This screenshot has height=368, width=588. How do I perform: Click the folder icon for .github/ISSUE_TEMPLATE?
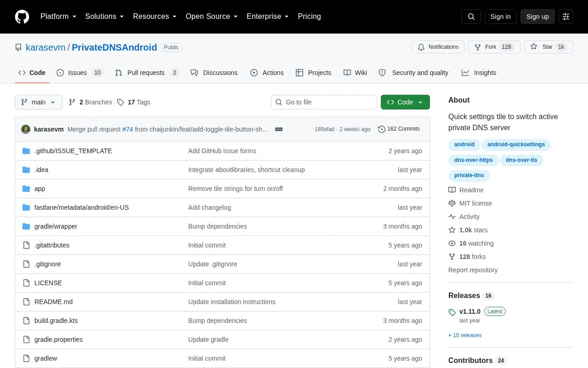pyautogui.click(x=26, y=151)
